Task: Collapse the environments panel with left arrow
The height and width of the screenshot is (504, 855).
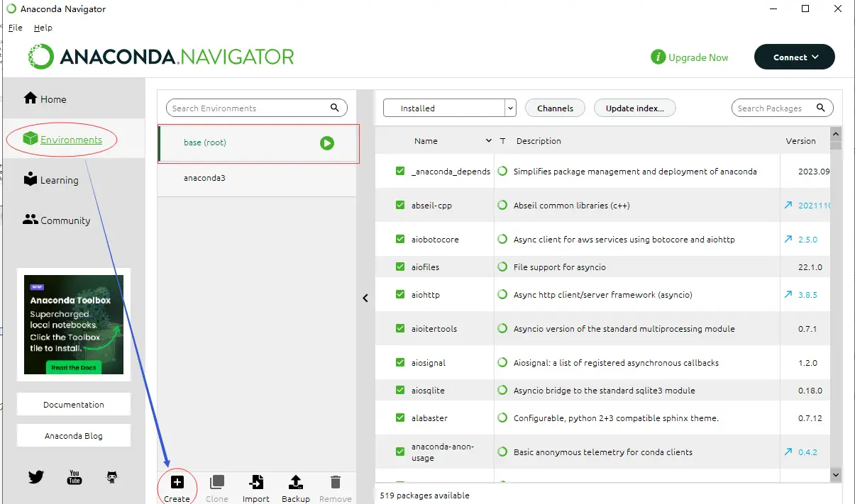Action: coord(365,298)
